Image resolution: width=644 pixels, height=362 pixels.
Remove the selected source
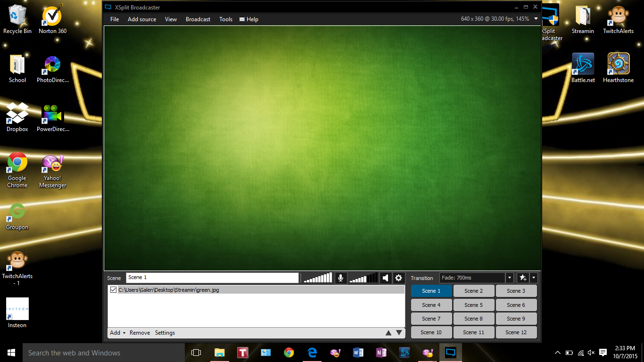tap(140, 332)
